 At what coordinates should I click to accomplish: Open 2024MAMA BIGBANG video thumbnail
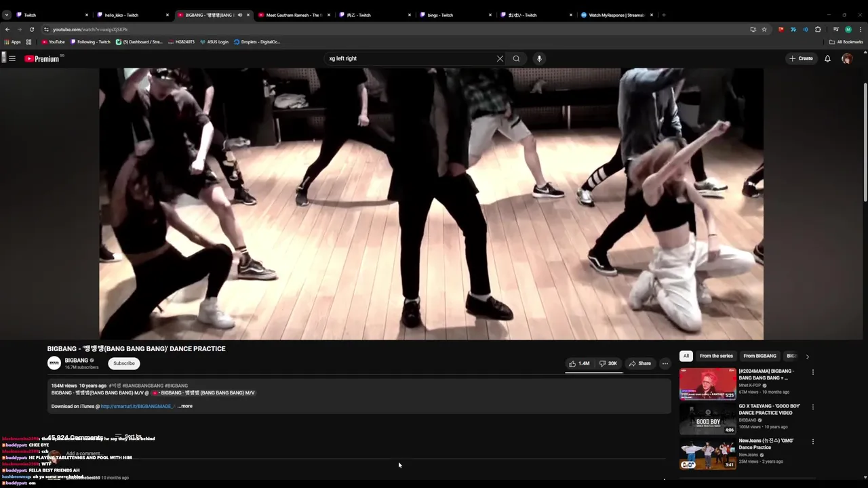click(707, 384)
